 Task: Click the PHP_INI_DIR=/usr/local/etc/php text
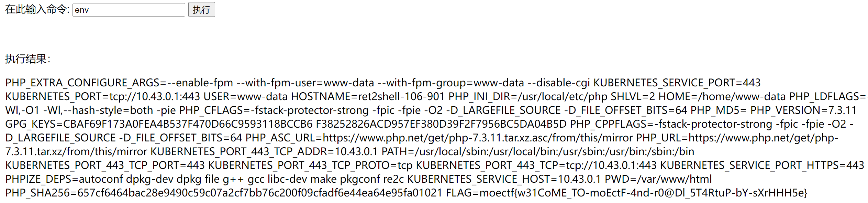click(x=528, y=96)
